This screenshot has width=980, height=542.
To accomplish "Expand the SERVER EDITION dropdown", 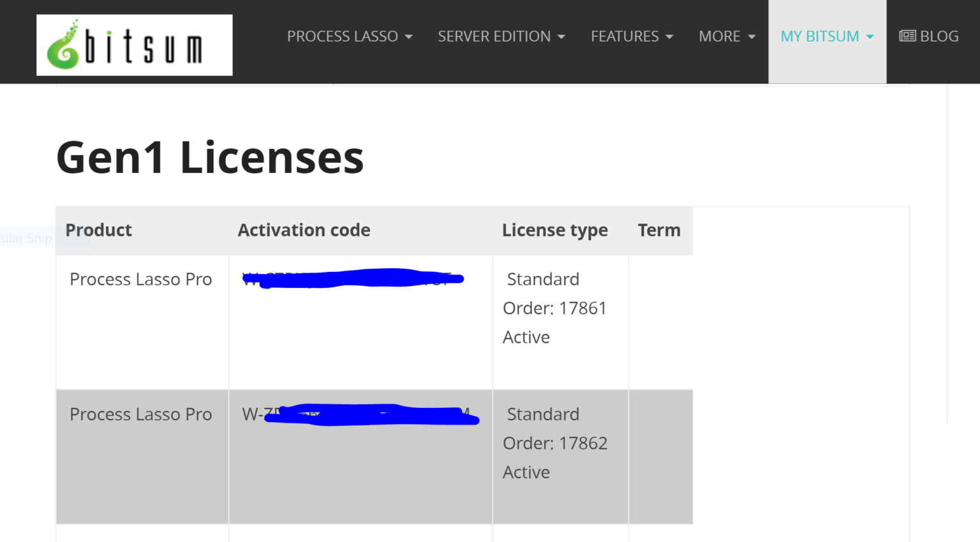I will (561, 37).
